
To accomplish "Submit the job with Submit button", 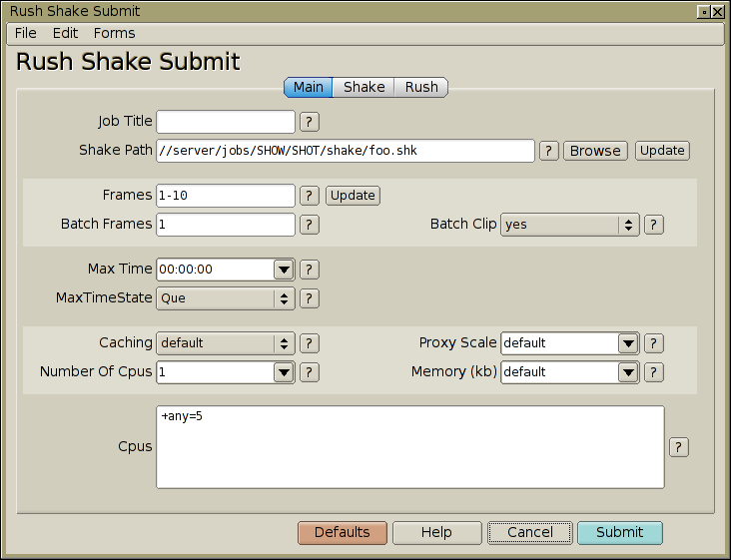I will (619, 532).
